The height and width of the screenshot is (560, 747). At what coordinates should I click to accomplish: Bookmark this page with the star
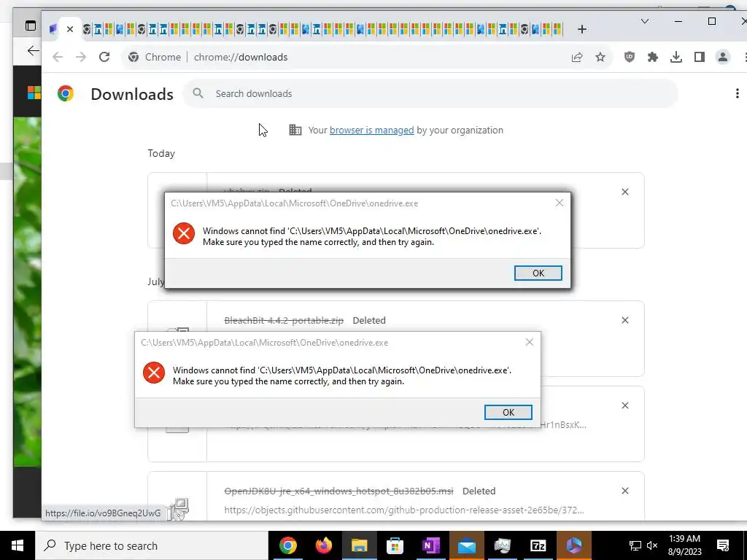(x=600, y=57)
